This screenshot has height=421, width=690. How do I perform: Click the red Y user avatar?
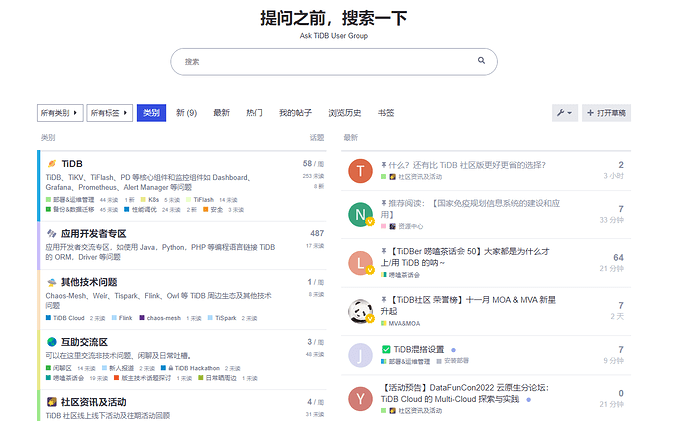point(360,399)
